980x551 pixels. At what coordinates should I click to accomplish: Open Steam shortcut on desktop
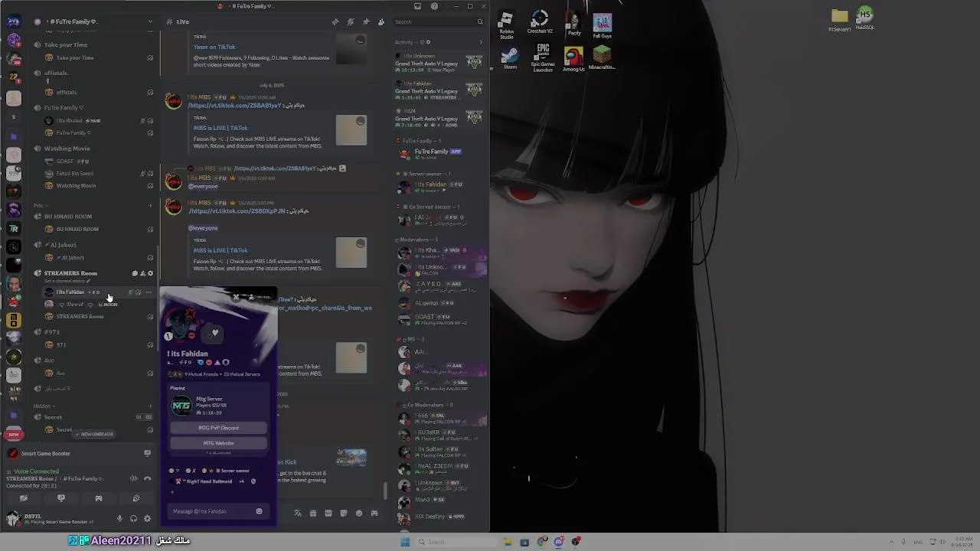510,58
